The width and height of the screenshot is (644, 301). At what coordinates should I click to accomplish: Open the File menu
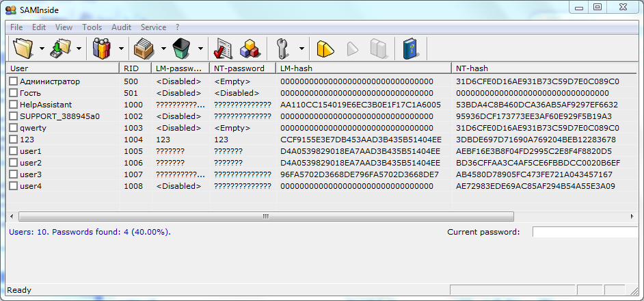16,27
